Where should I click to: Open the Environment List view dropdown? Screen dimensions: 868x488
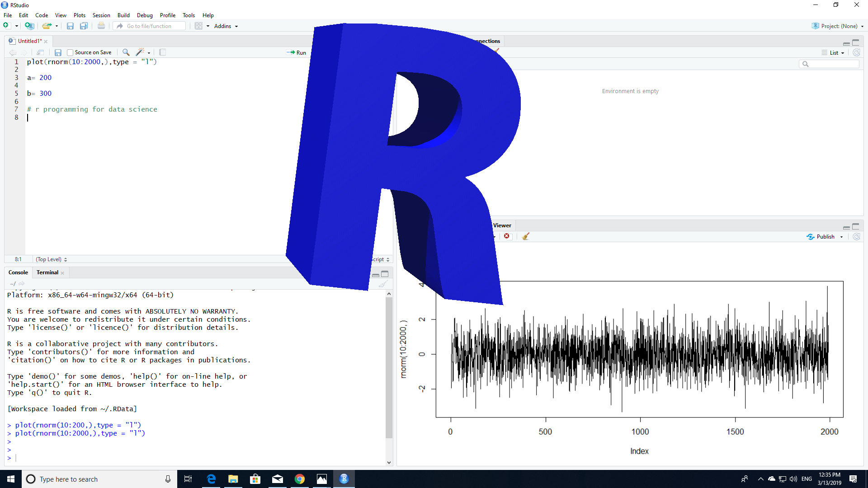(833, 53)
